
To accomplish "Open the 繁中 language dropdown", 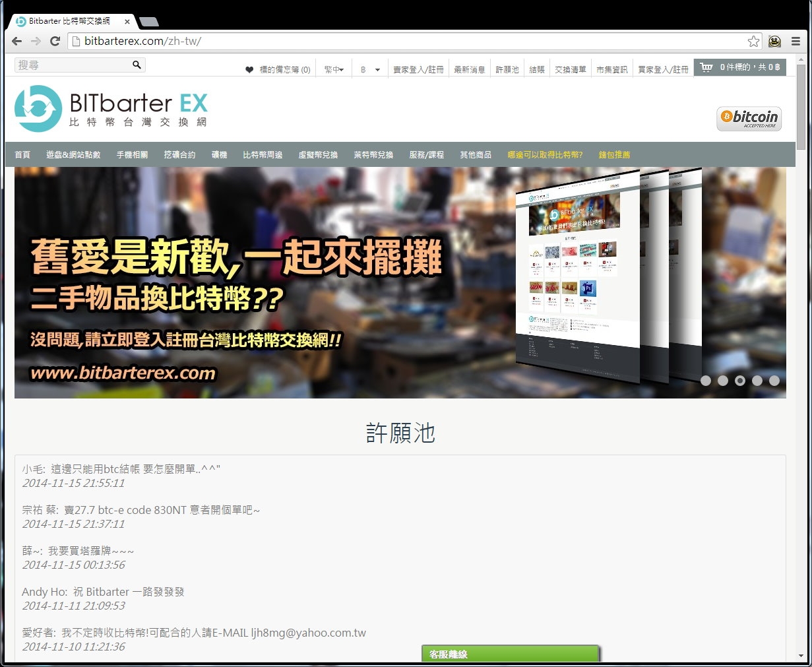I will 334,69.
